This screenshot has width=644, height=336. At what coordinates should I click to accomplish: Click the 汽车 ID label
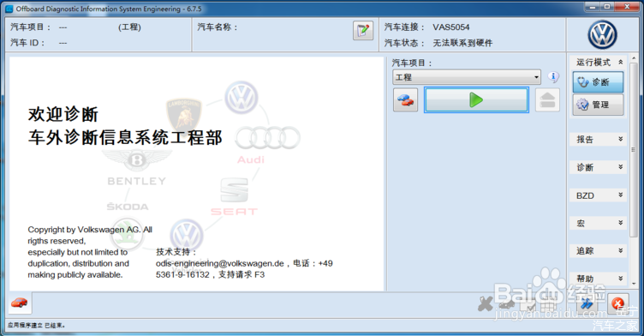(27, 43)
